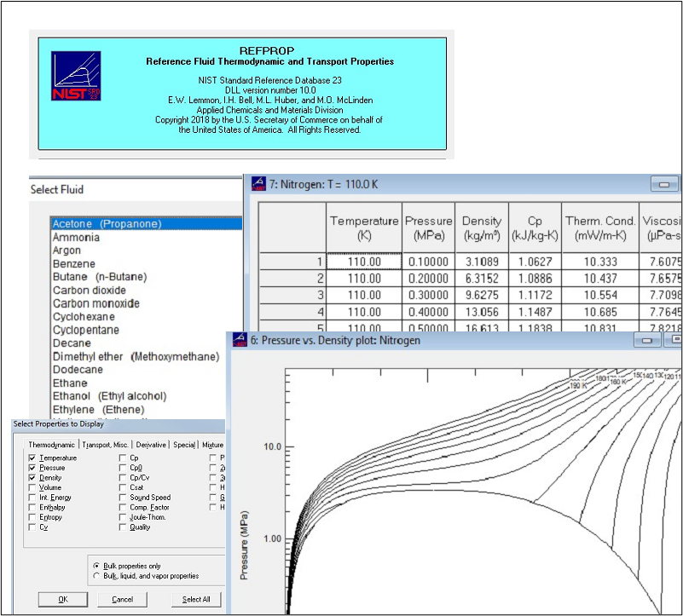Click the Pressure vs. Density plot window icon
This screenshot has height=616, width=683.
tap(239, 340)
